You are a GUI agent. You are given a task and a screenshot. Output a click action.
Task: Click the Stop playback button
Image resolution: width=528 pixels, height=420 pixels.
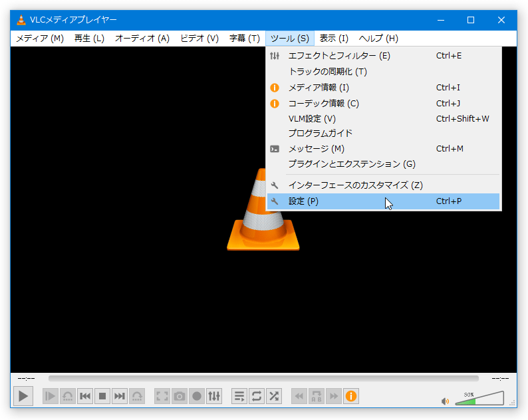(x=102, y=396)
